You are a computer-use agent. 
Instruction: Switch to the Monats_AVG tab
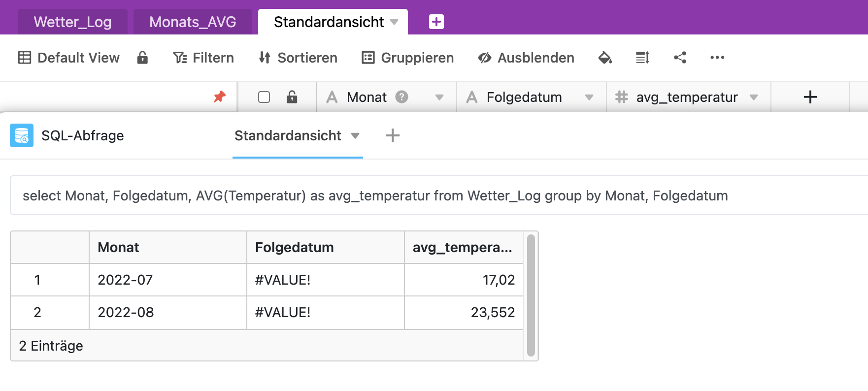(193, 22)
